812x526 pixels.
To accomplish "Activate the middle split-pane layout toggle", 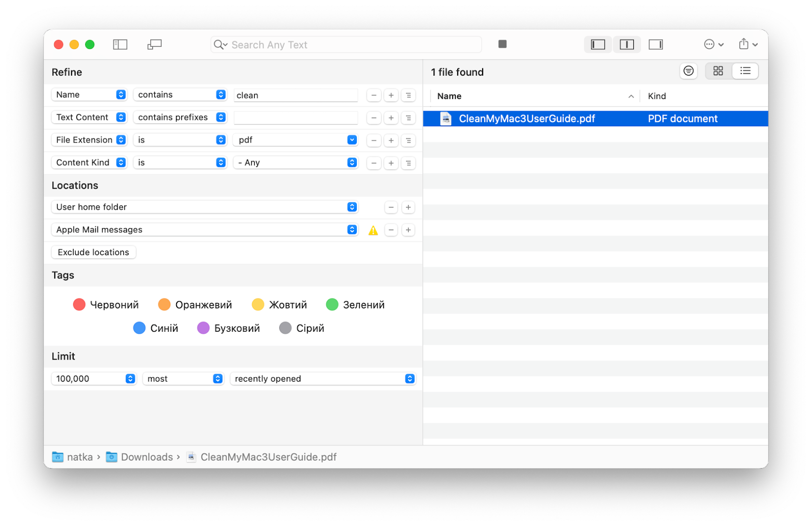I will pos(627,44).
